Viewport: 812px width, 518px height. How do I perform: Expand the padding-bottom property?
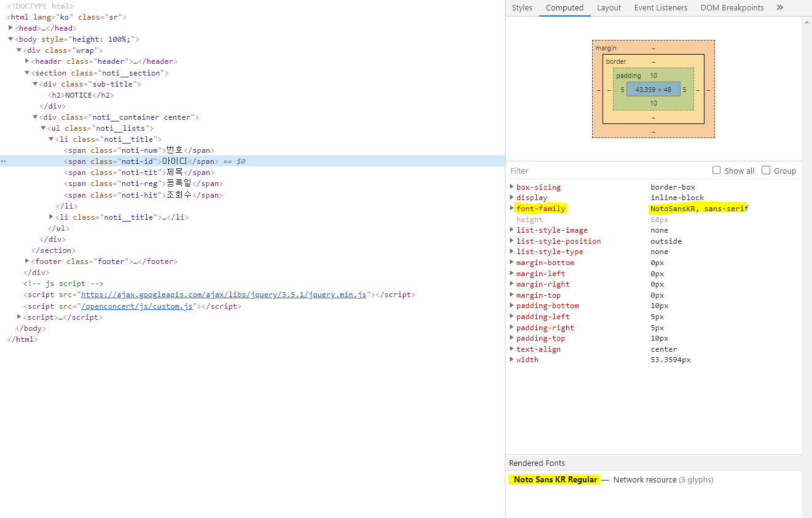coord(512,306)
